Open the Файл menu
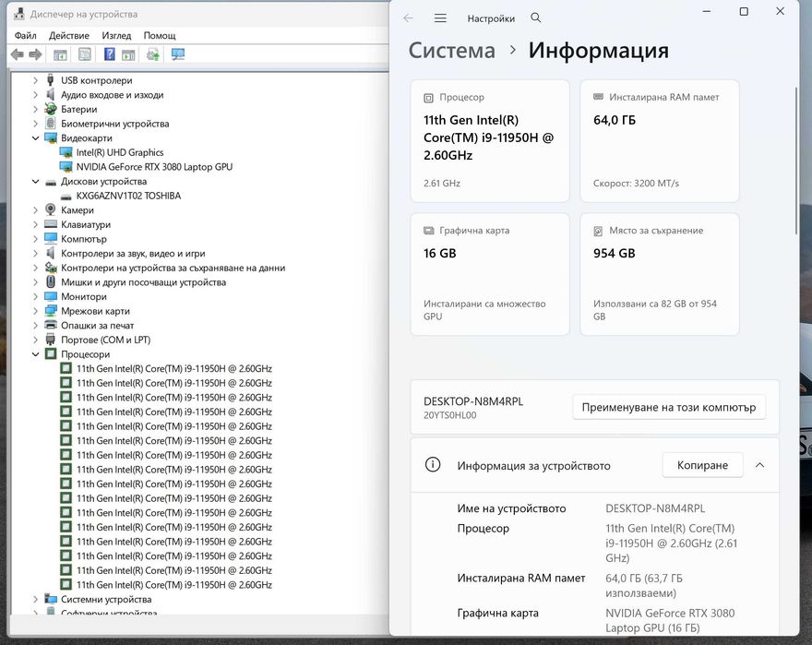This screenshot has width=812, height=645. 26,35
